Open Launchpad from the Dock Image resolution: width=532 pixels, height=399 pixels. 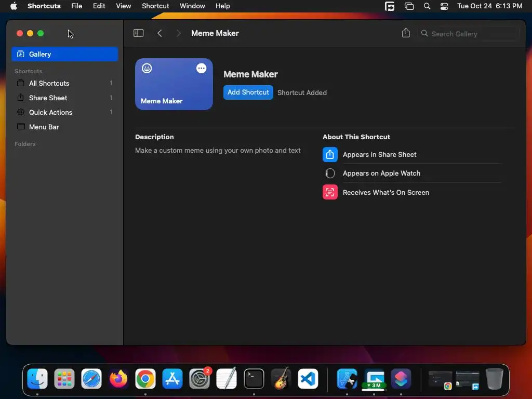pos(64,379)
